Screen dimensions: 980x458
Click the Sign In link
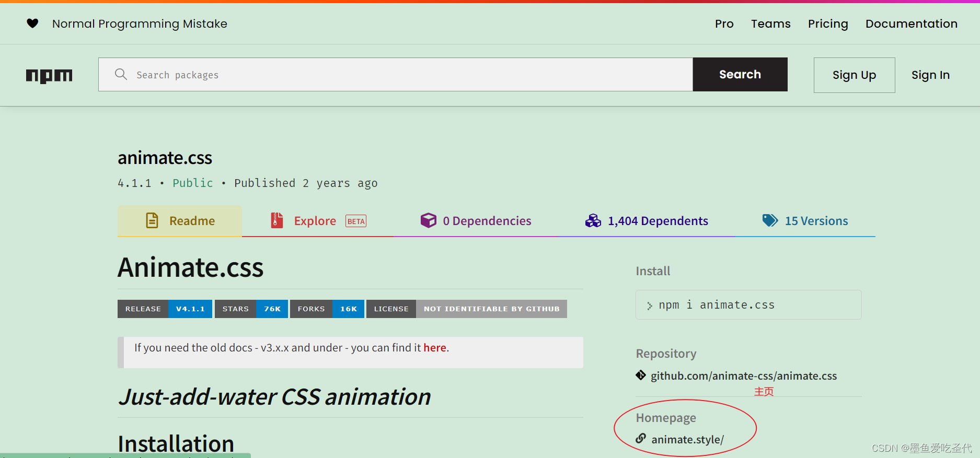[x=930, y=75]
